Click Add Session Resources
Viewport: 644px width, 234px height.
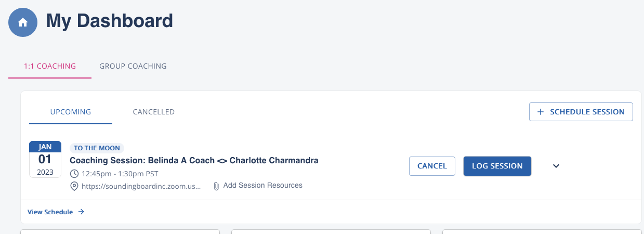point(263,186)
